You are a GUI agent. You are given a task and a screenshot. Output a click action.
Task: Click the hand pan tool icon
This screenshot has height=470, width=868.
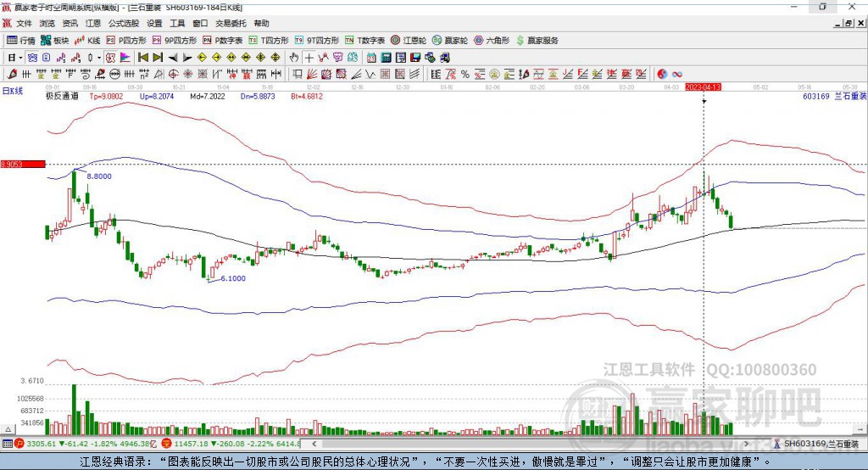coord(293,58)
